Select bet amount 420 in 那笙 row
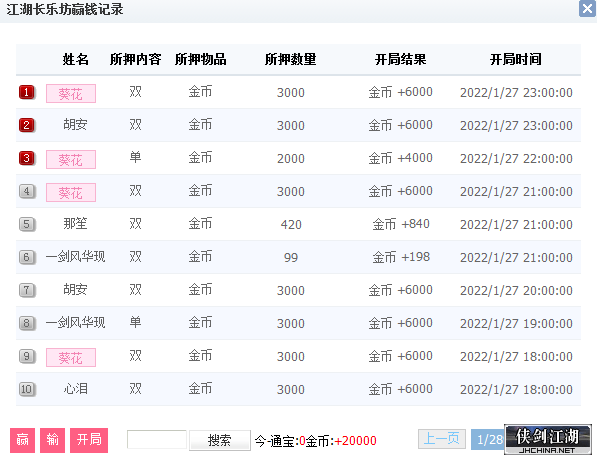The height and width of the screenshot is (460, 597). tap(291, 225)
